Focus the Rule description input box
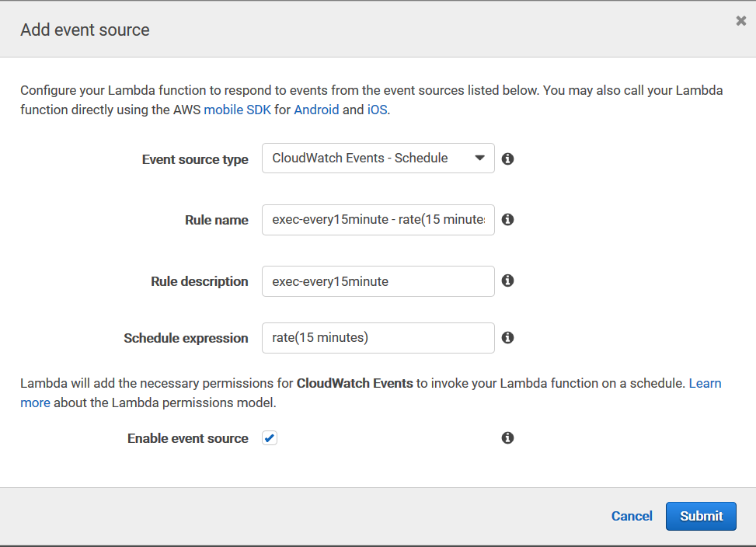 point(378,281)
